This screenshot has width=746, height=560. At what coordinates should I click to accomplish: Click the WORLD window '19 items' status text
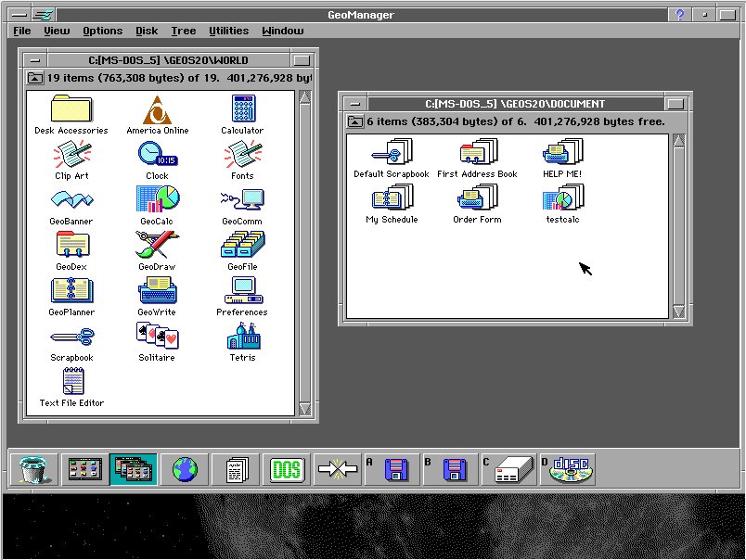click(x=179, y=78)
